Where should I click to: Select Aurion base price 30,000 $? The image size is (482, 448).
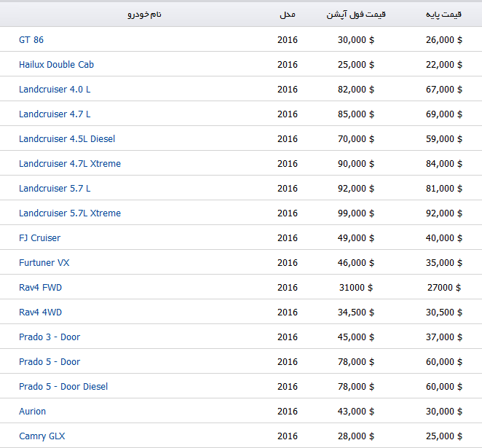point(444,411)
